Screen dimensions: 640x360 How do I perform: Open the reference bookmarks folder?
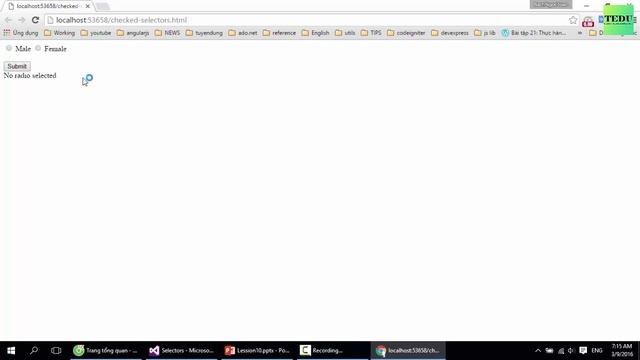280,33
